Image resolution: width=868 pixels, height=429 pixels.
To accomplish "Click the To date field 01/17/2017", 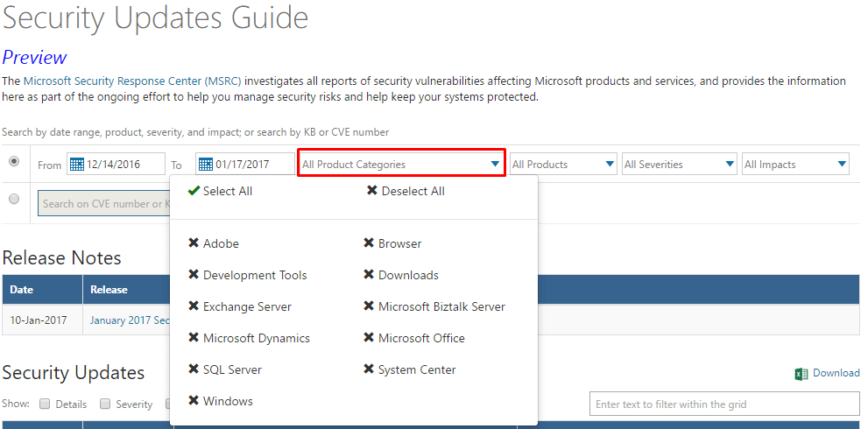I will coord(244,165).
